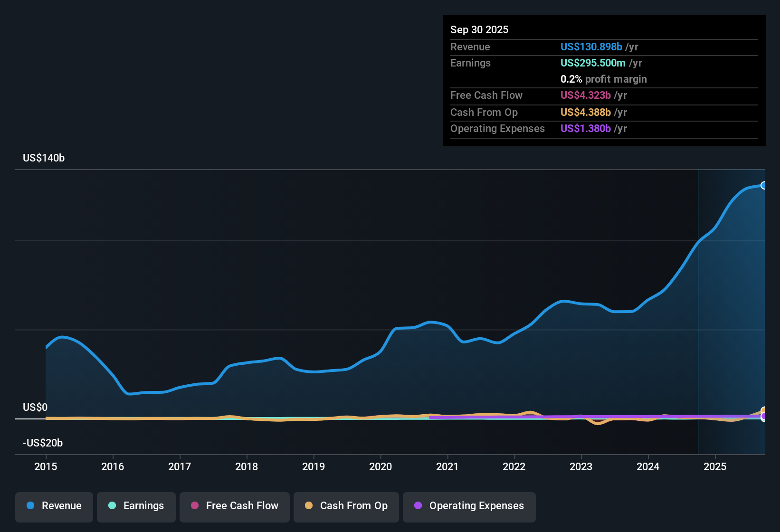Click the orange Cash From Op endpoint marker
This screenshot has width=780, height=532.
(764, 409)
